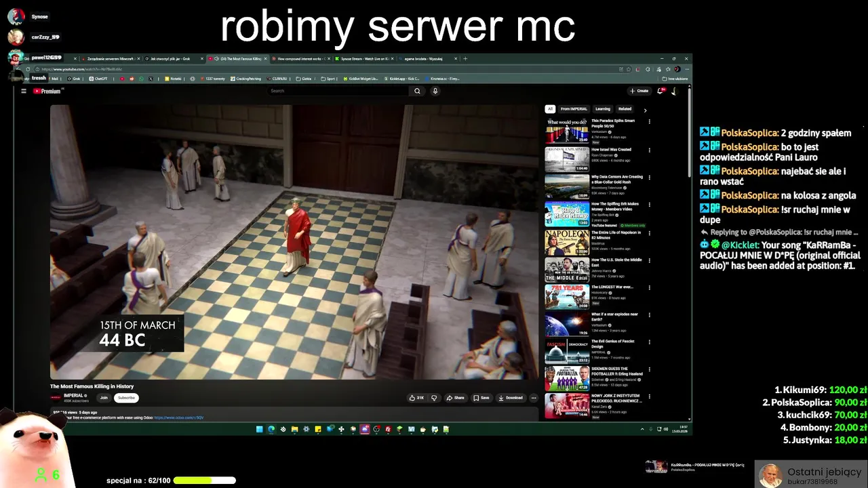Open the CrackingPatching bookmark
The height and width of the screenshot is (488, 868).
[245, 79]
